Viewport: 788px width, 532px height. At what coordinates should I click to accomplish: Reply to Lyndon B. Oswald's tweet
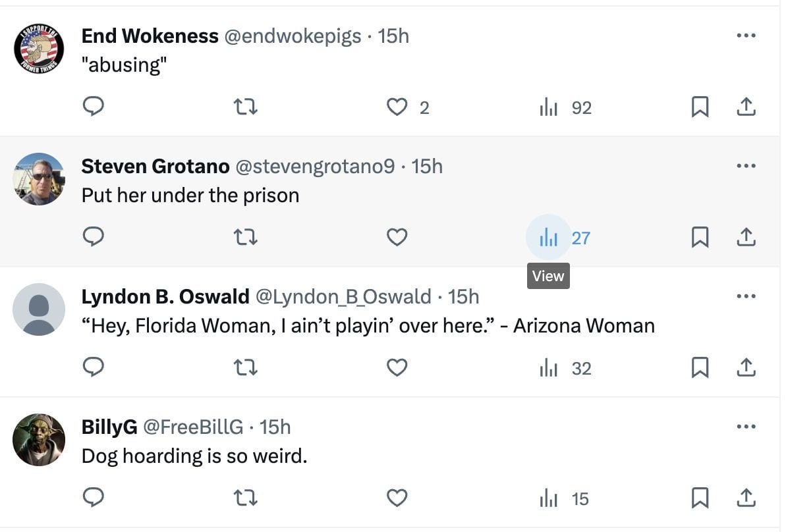tap(94, 367)
